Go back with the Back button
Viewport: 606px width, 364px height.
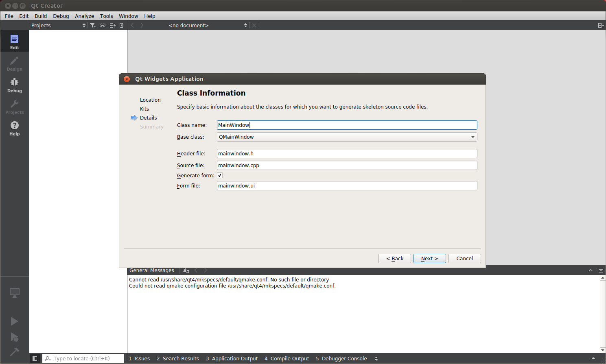coord(394,258)
